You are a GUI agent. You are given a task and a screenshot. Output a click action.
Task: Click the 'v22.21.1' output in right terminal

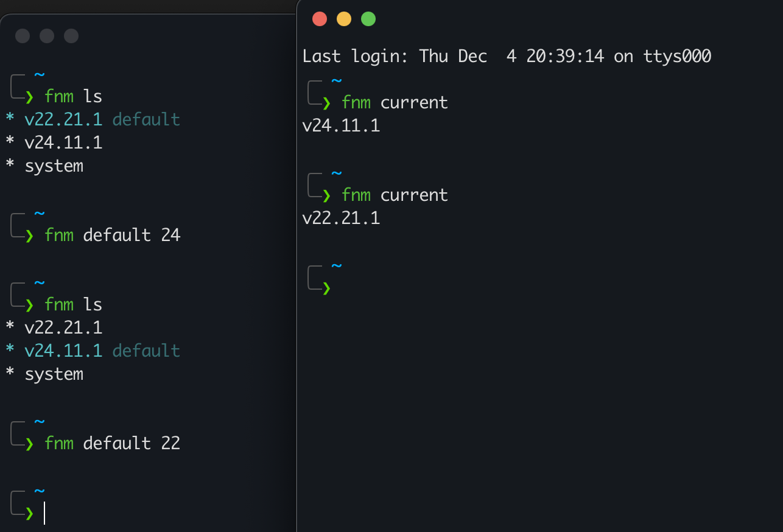point(341,219)
